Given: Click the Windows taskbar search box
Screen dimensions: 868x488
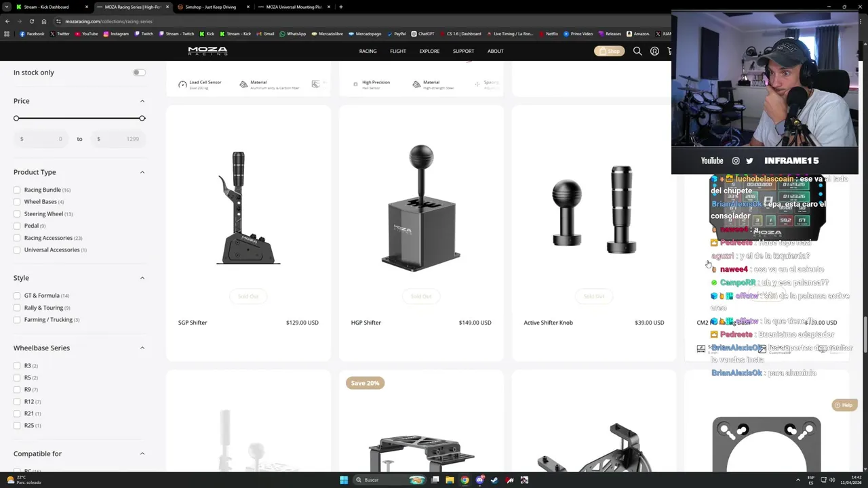Looking at the screenshot, I should click(390, 480).
